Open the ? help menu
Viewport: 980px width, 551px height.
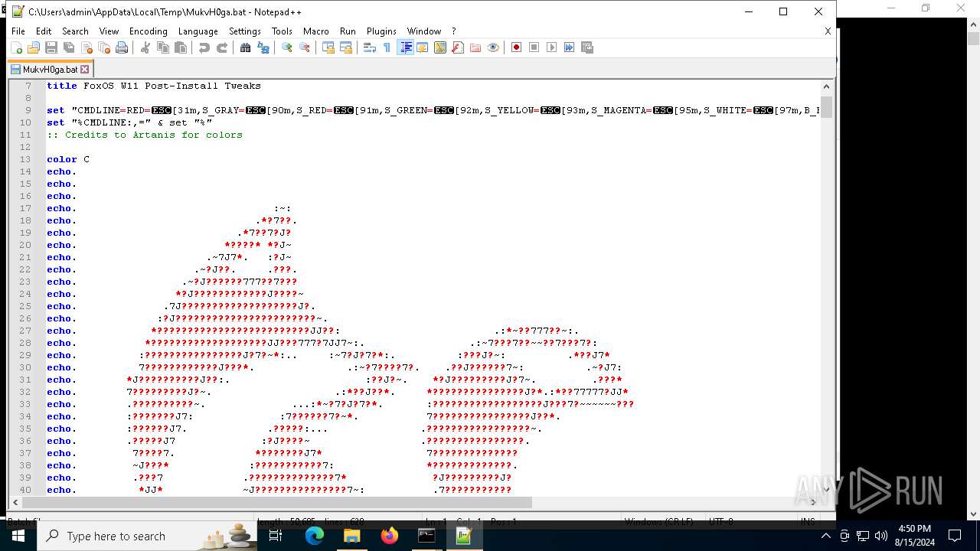click(453, 31)
